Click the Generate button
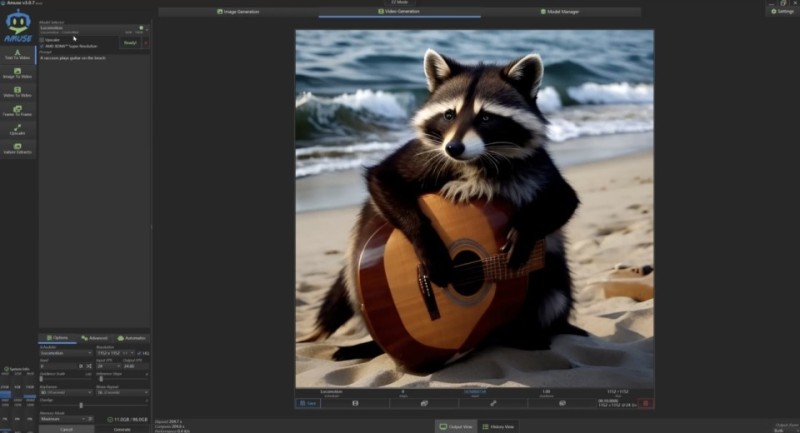The image size is (800, 433). pyautogui.click(x=122, y=429)
